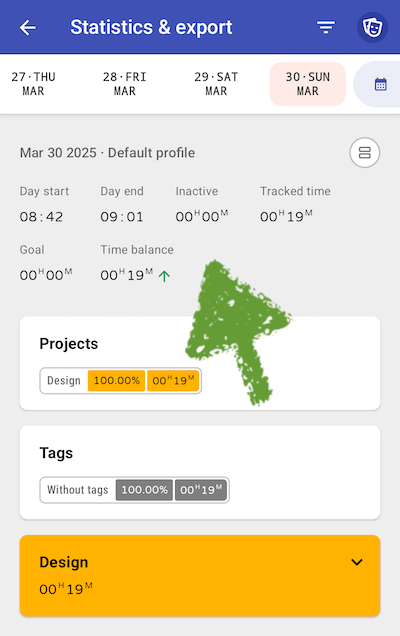
Task: Click the green time balance arrow
Action: [164, 276]
